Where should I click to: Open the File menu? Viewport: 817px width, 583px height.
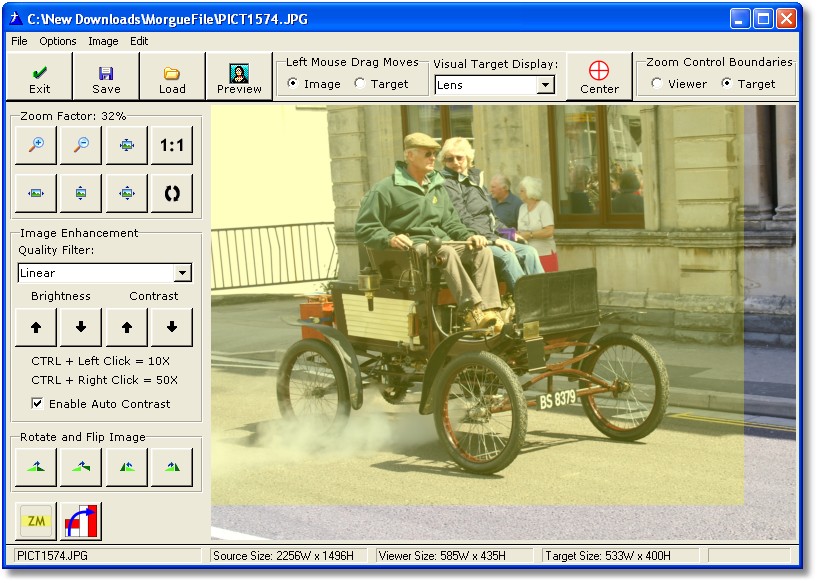(19, 41)
